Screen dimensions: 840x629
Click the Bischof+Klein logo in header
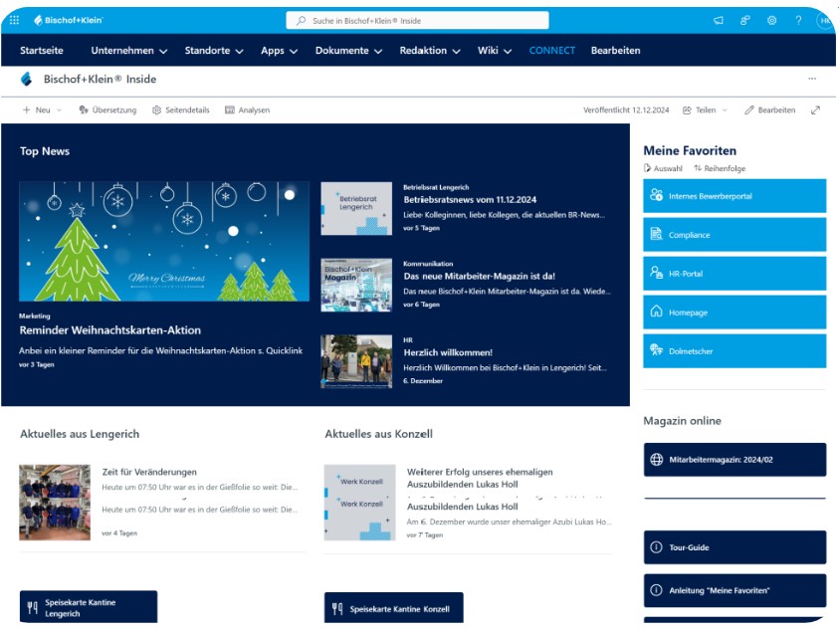(68, 20)
